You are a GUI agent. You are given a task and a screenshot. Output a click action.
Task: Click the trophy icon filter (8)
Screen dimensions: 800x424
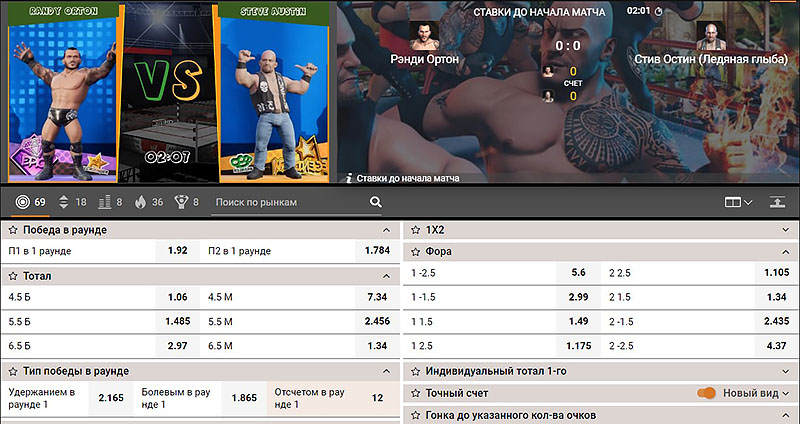tap(187, 202)
